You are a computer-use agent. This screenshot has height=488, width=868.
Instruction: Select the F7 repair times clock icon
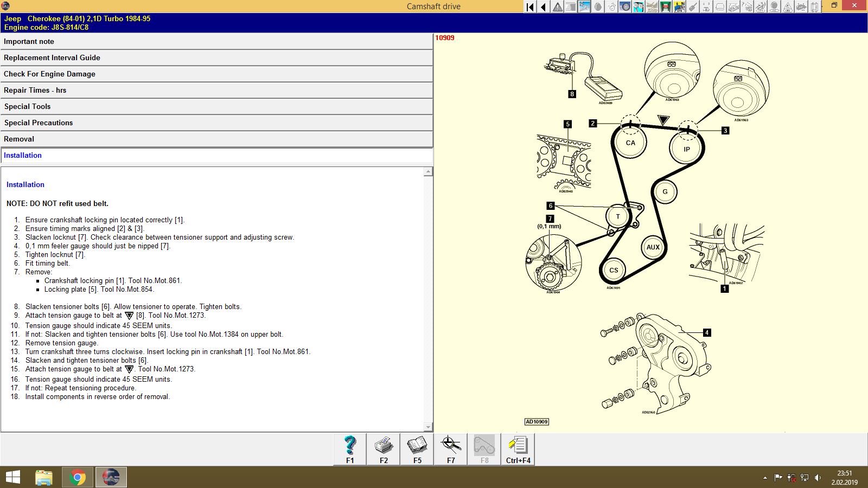pos(450,448)
